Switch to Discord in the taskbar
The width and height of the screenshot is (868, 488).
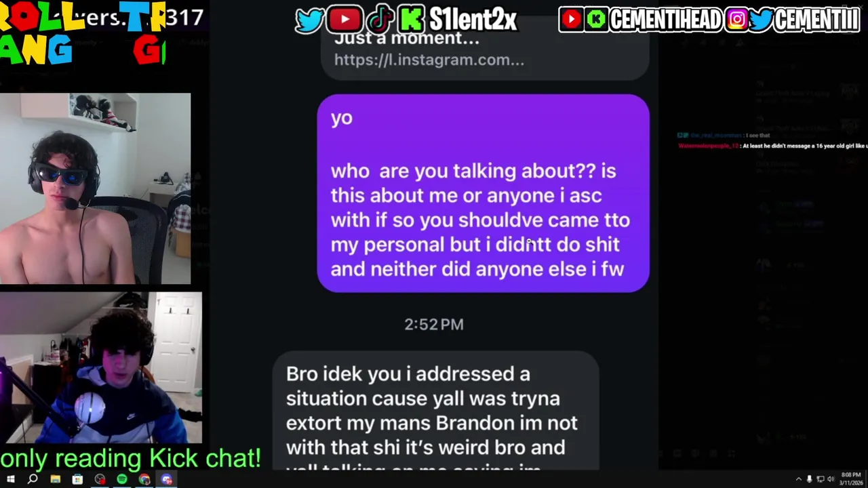167,479
